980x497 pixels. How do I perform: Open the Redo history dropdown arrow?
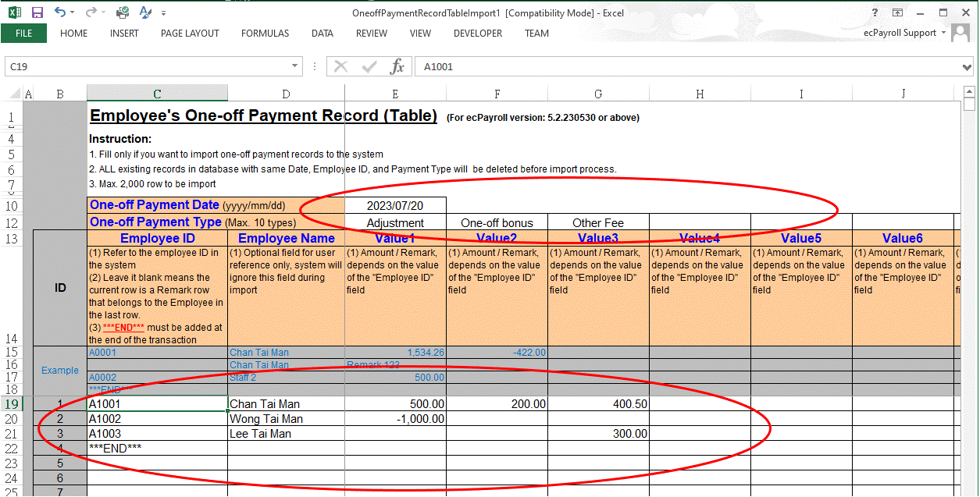(103, 13)
